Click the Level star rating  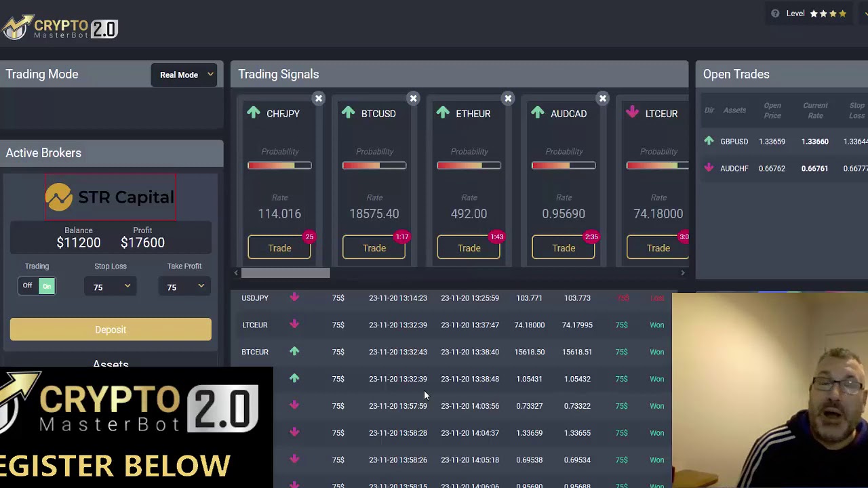point(828,14)
